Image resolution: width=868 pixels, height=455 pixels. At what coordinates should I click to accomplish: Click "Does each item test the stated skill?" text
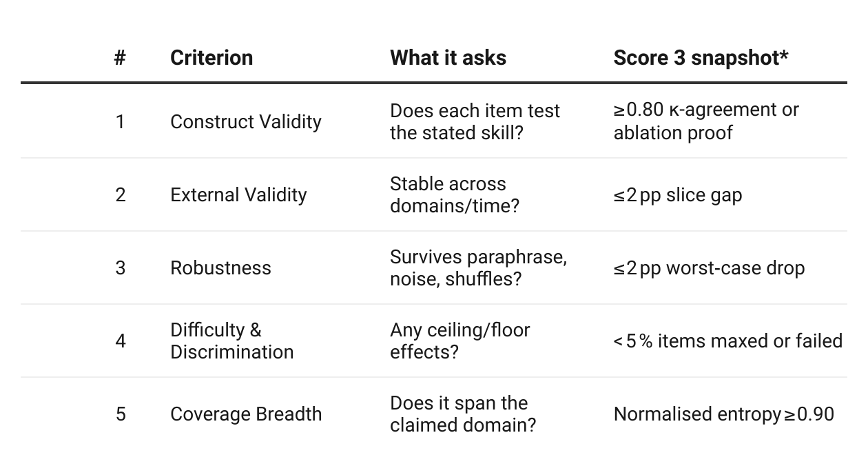(475, 122)
